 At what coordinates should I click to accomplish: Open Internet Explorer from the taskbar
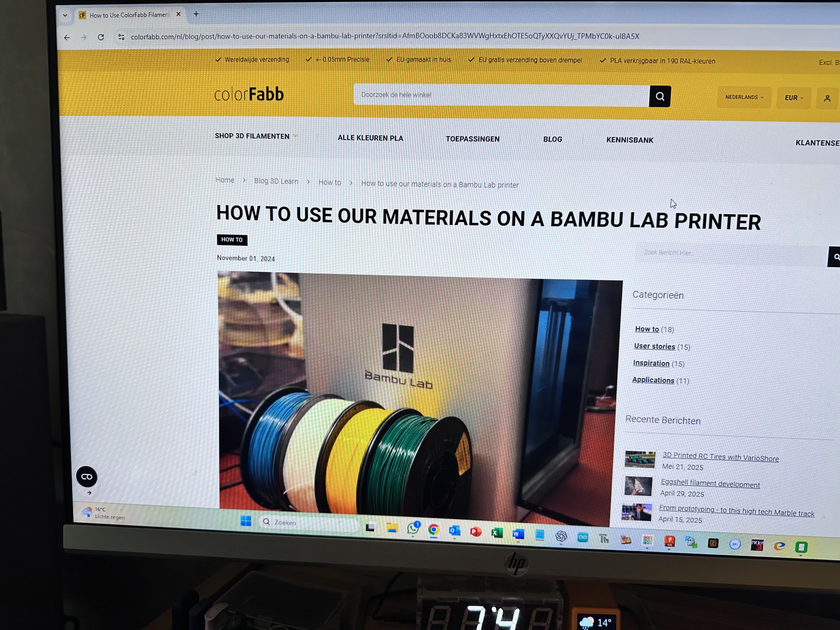(x=779, y=546)
